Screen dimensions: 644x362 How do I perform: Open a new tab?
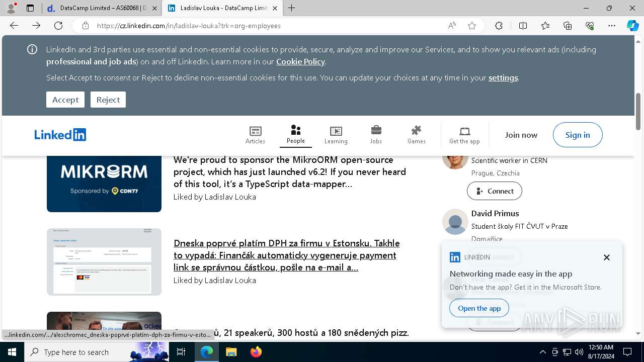[x=292, y=8]
